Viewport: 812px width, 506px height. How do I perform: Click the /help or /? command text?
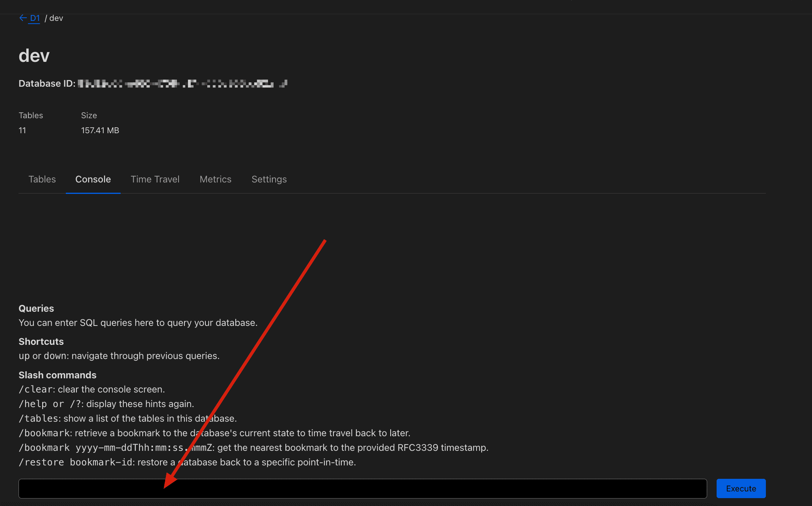point(50,404)
